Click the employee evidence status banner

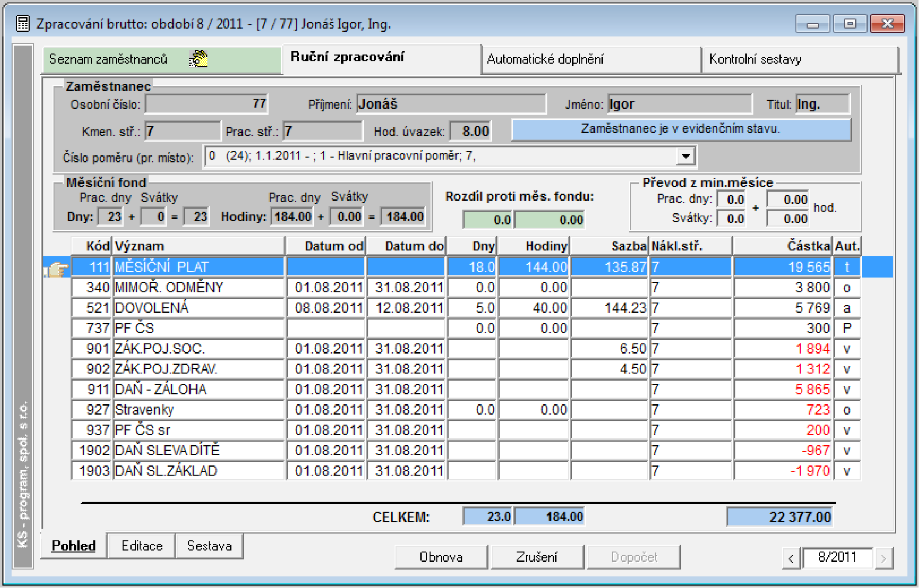pyautogui.click(x=681, y=129)
